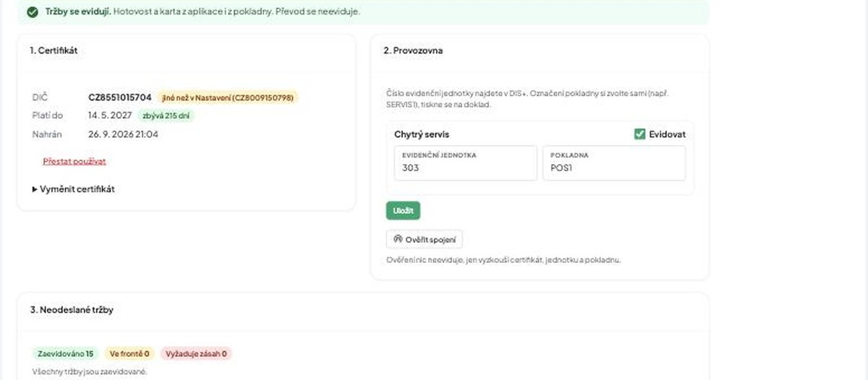This screenshot has height=380, width=868.
Task: Toggle the Evidovat checkbox
Action: (639, 134)
